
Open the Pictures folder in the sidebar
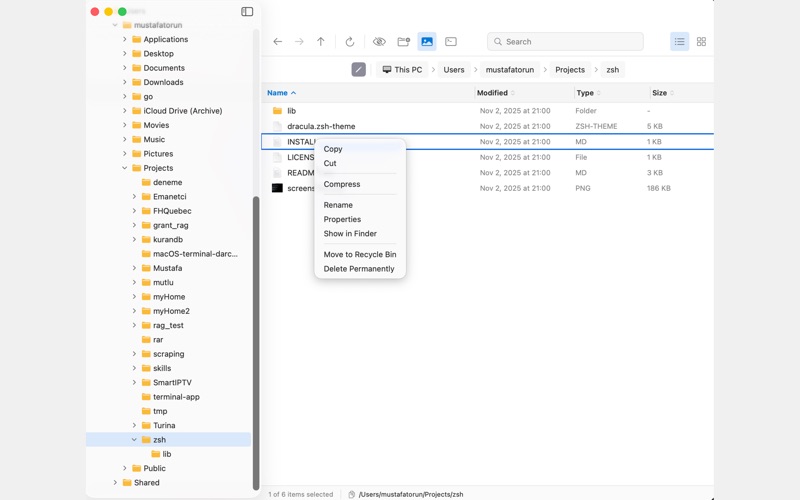158,154
